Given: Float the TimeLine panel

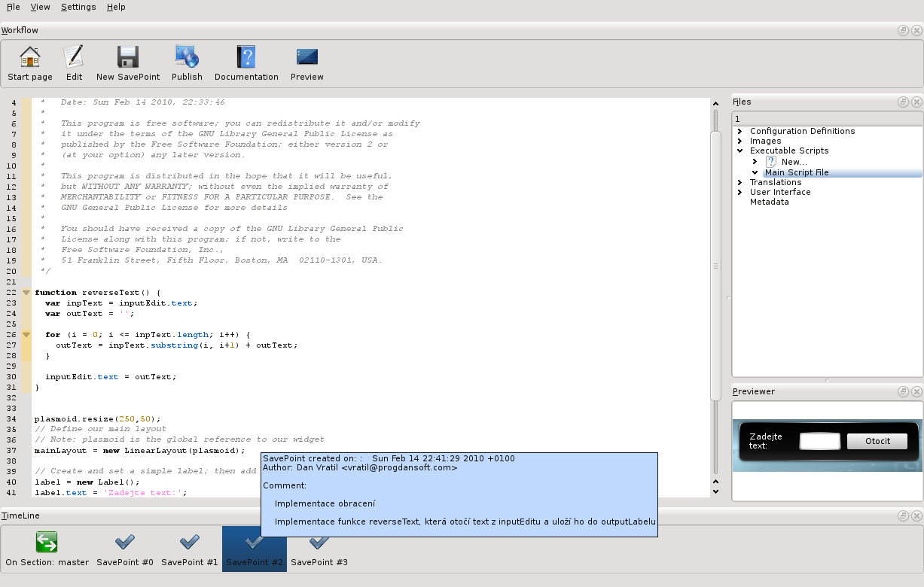Looking at the screenshot, I should [x=903, y=516].
